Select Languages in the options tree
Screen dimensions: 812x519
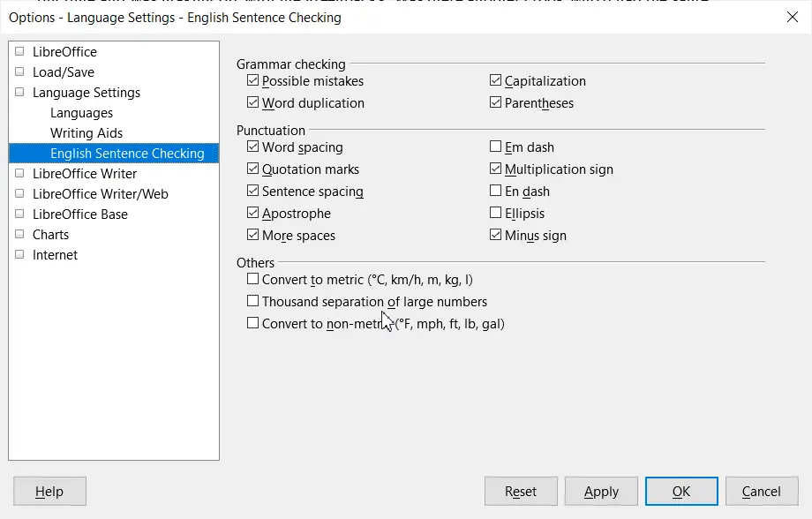(81, 113)
